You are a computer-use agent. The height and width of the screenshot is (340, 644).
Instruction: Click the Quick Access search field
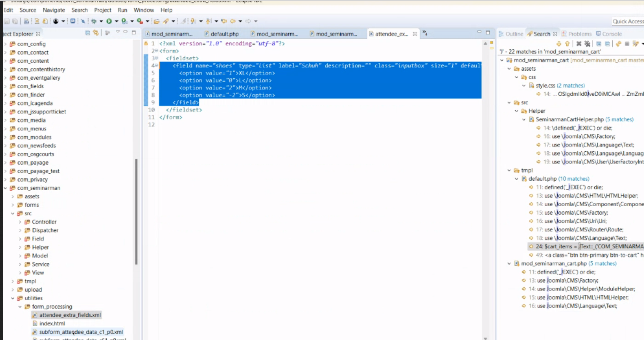pos(628,21)
